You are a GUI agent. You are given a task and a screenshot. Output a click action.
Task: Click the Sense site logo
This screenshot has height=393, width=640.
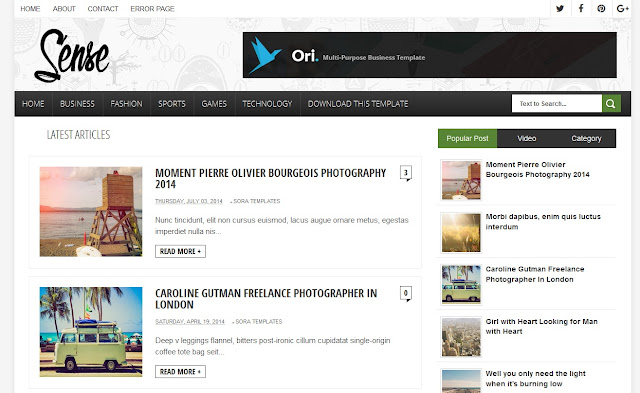point(72,55)
